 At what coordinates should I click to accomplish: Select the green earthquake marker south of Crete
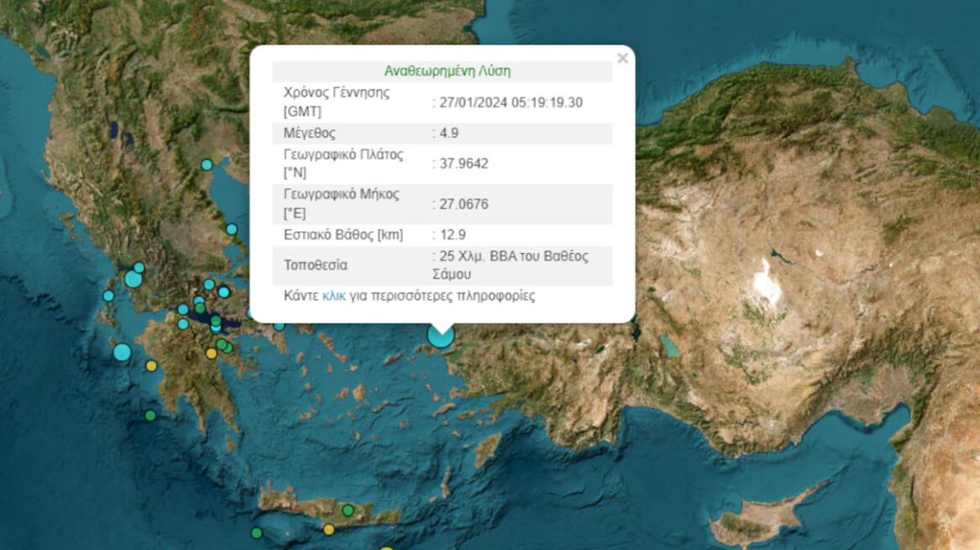(x=256, y=532)
